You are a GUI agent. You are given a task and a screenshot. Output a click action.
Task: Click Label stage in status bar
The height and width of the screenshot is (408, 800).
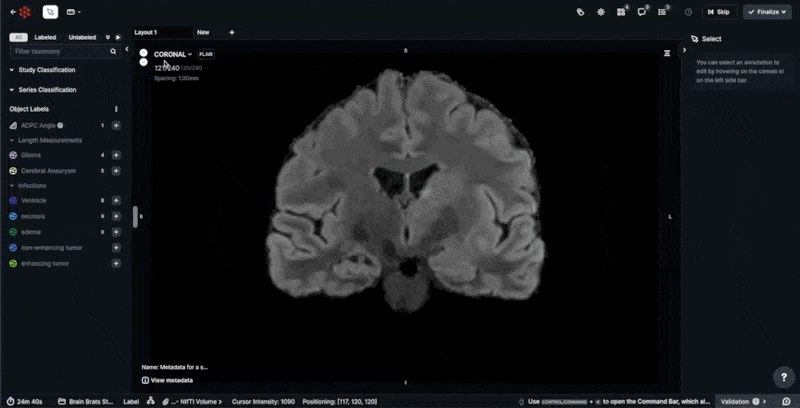click(x=131, y=401)
